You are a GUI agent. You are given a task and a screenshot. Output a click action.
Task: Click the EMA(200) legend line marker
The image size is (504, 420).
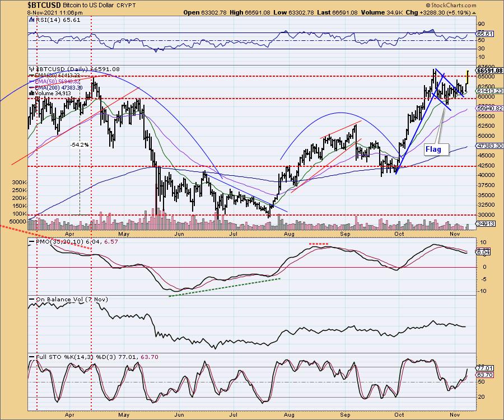pyautogui.click(x=31, y=87)
